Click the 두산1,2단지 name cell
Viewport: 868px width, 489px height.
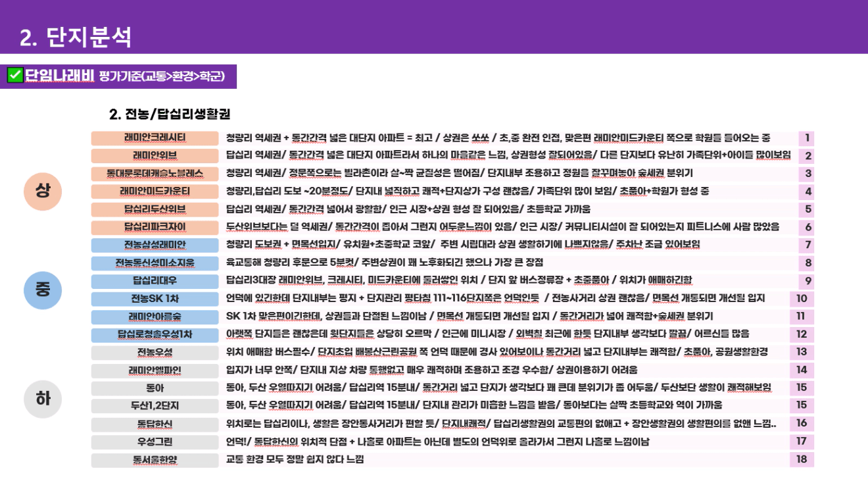click(x=155, y=405)
